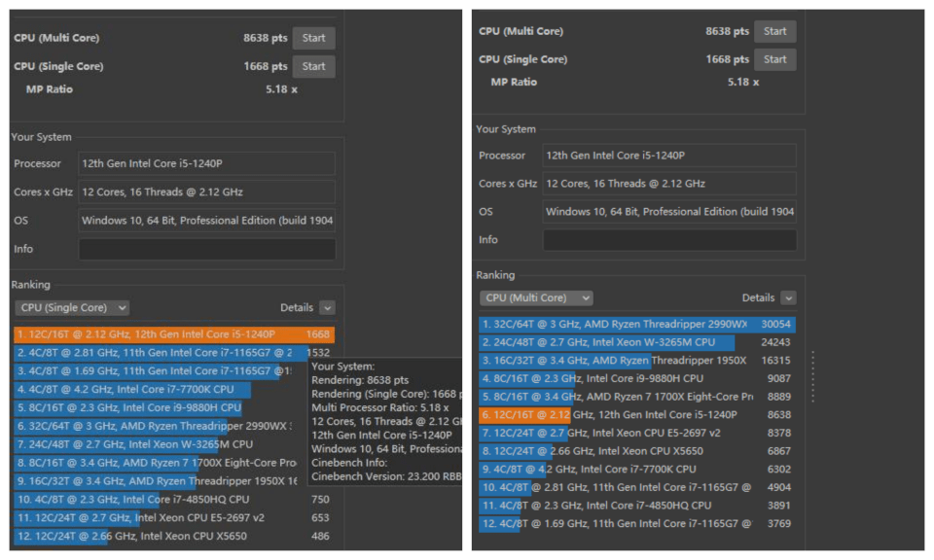The image size is (934, 560).
Task: Select i9-9880H row scoring 9087
Action: [637, 379]
